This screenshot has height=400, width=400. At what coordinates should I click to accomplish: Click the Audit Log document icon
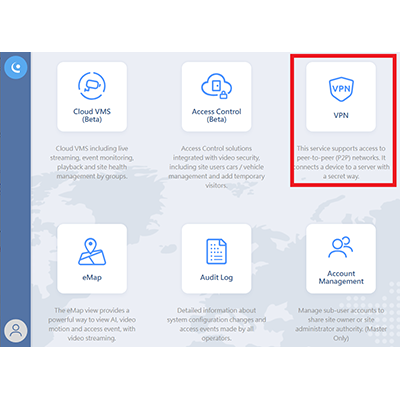pos(216,251)
